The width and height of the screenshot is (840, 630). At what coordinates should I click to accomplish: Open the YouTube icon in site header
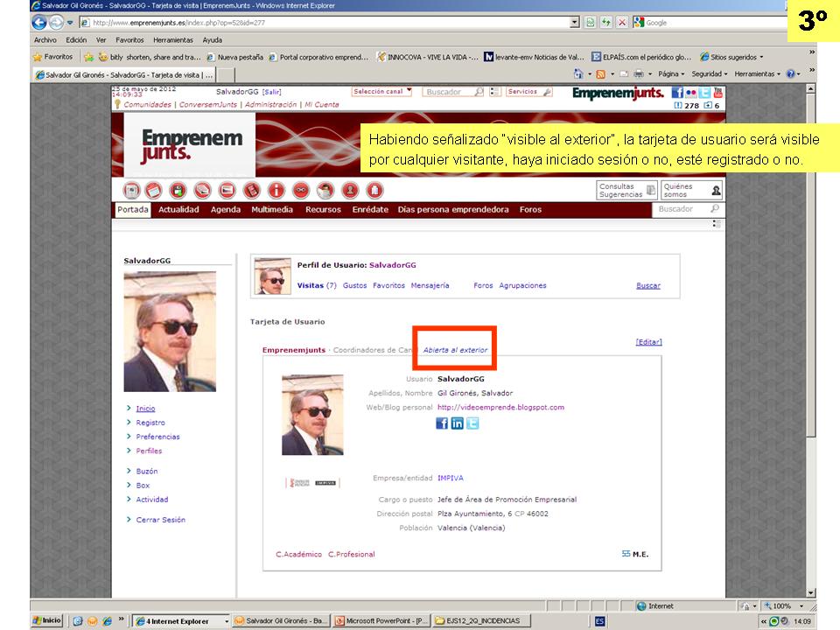pos(718,92)
